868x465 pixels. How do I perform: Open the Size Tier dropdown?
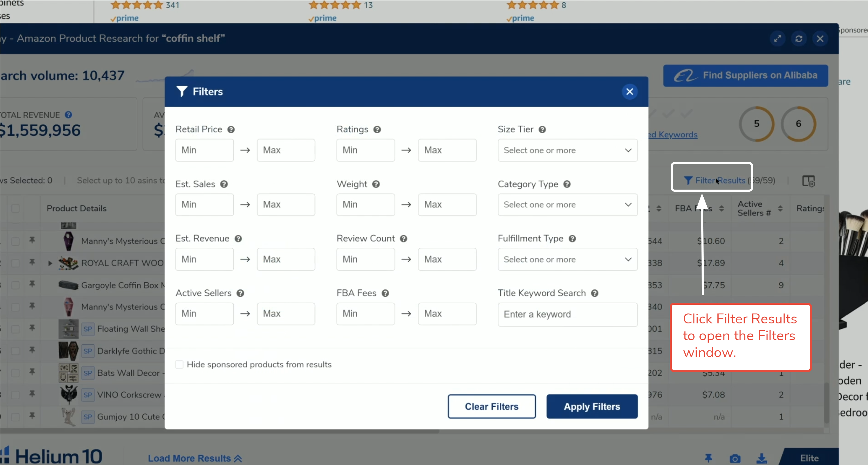567,150
